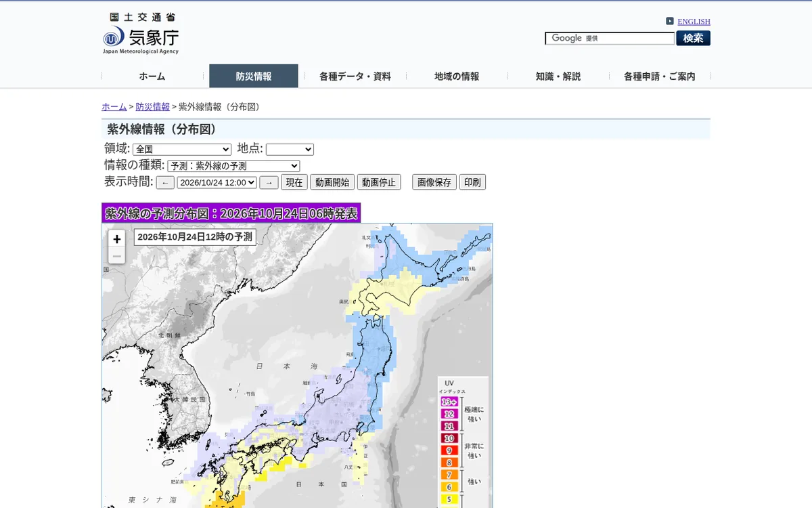812x508 pixels.
Task: Start animation with 動画開始 button
Action: click(x=332, y=182)
